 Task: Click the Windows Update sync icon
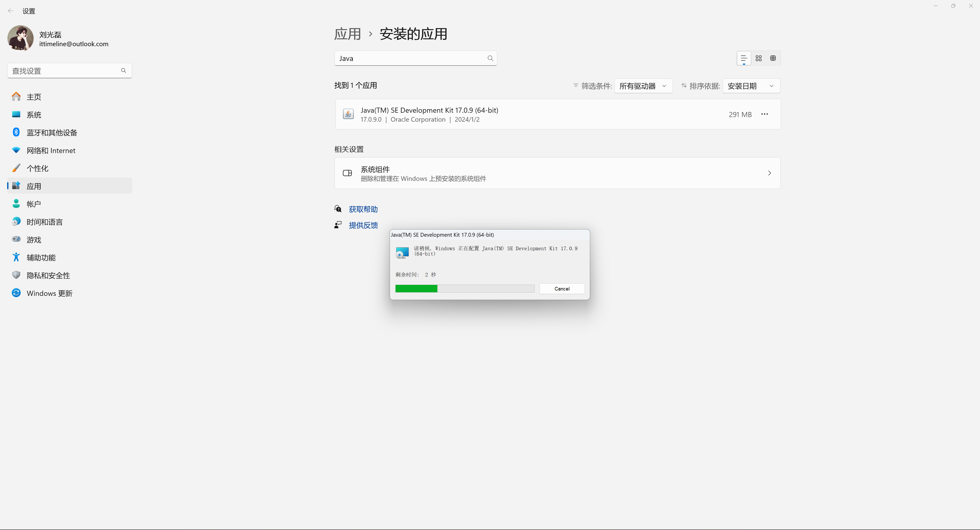(16, 293)
